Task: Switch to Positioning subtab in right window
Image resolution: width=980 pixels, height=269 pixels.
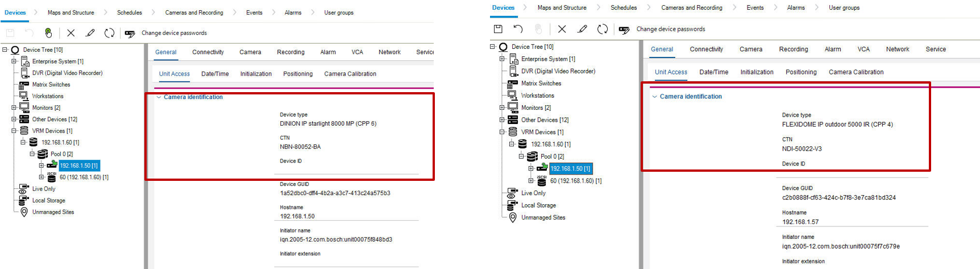Action: click(801, 72)
